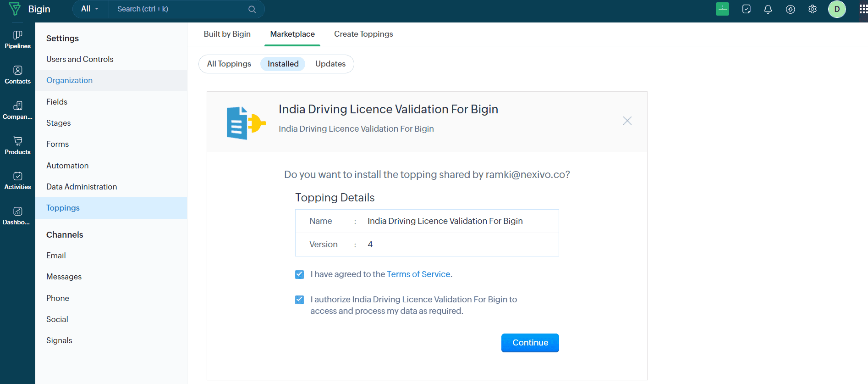The height and width of the screenshot is (384, 868).
Task: Open user profile avatar D
Action: point(837,9)
